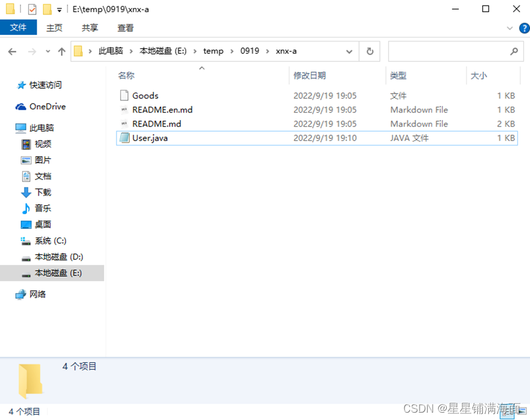Viewport: 530px width, 420px height.
Task: Click the 图片 picture icon
Action: click(x=26, y=160)
